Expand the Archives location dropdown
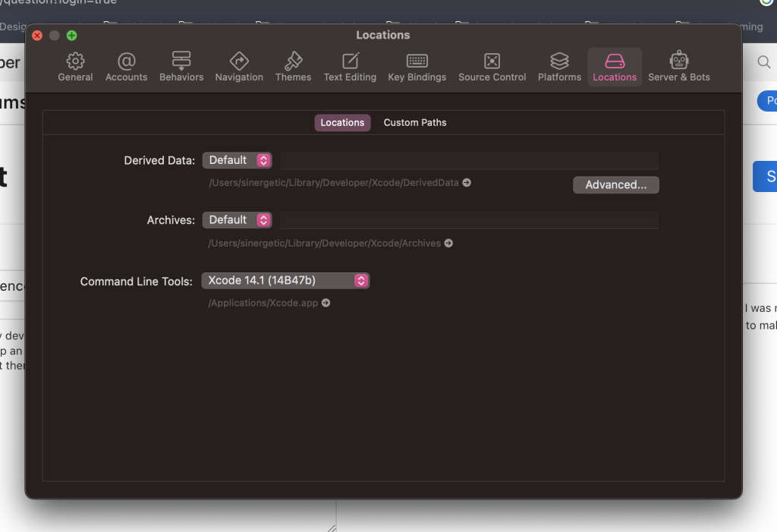Viewport: 777px width, 532px height. tap(237, 220)
